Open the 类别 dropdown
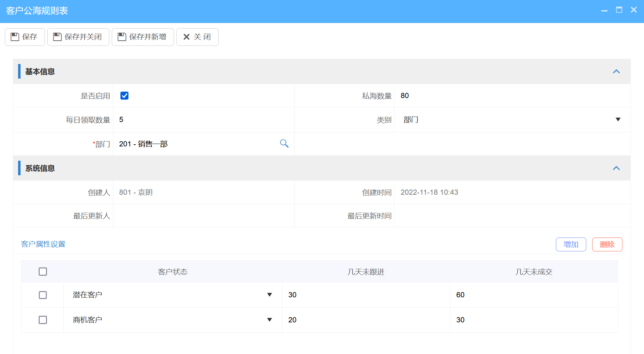The height and width of the screenshot is (354, 644). pos(619,120)
